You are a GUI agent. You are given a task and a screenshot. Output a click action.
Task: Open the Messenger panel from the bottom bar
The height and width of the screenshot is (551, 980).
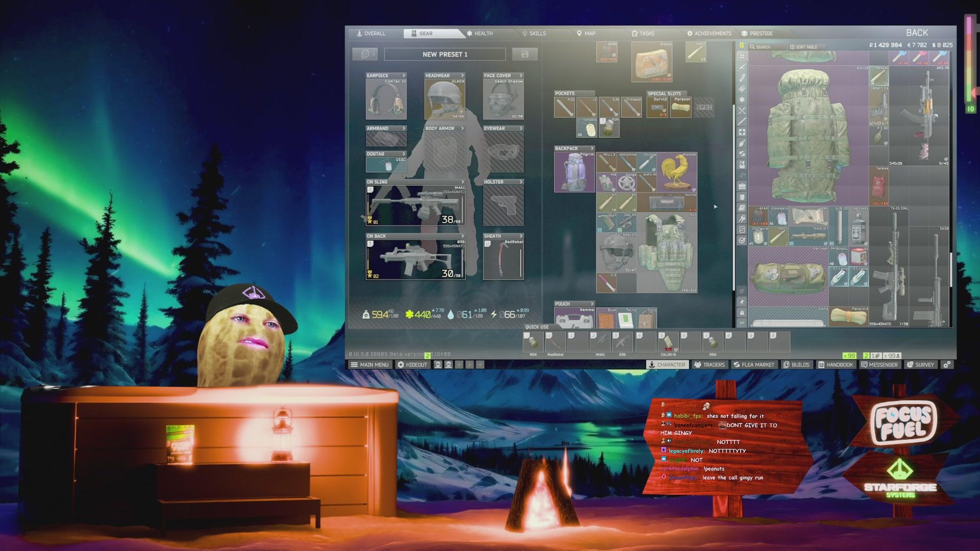coord(880,365)
